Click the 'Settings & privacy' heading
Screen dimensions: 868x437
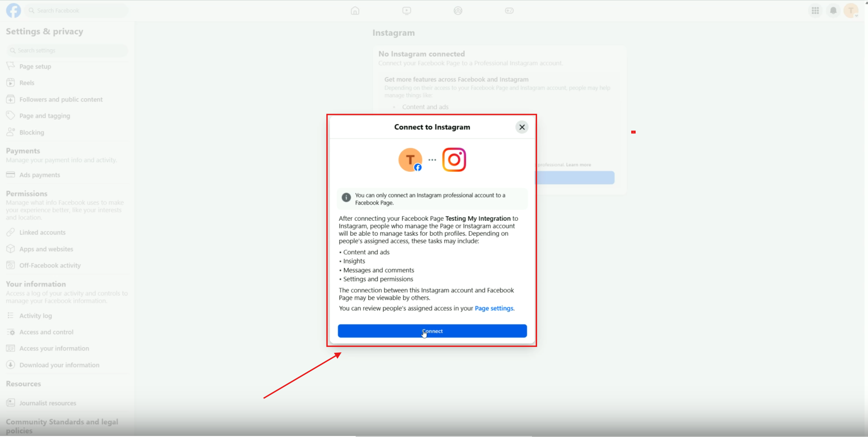click(45, 31)
